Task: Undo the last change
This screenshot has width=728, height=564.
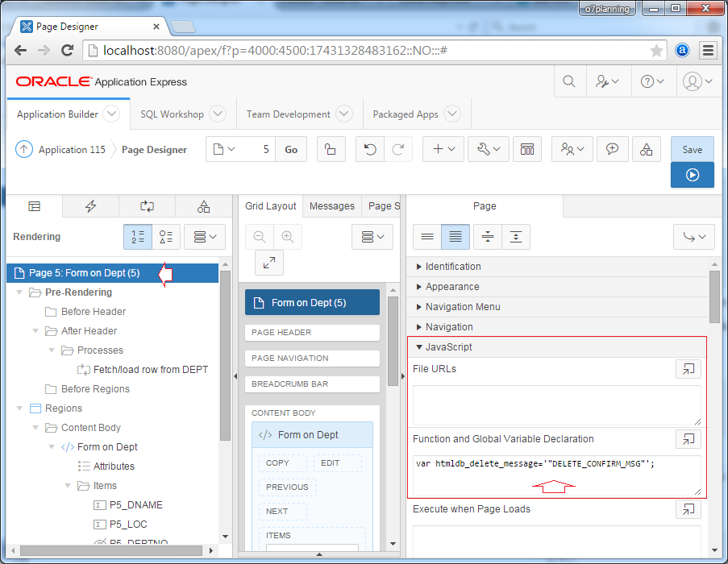Action: point(370,149)
